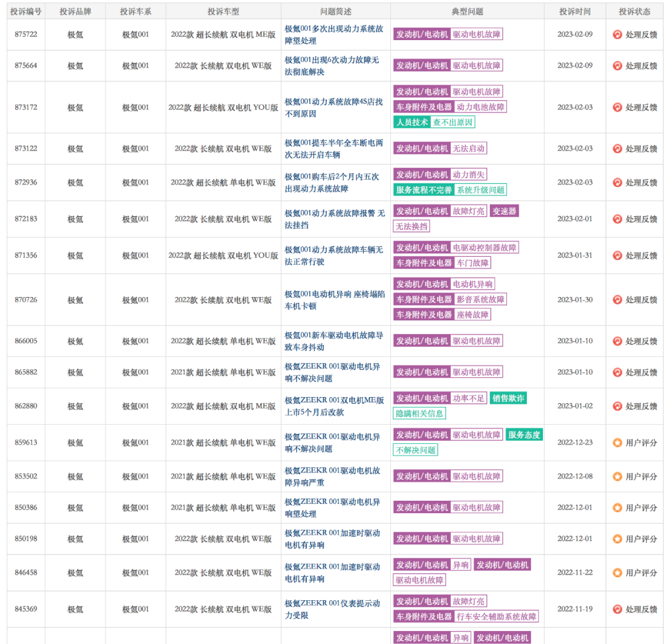
Task: Open complaint link 极氪001出现6次动力故障无法彻底解决
Action: (x=332, y=65)
